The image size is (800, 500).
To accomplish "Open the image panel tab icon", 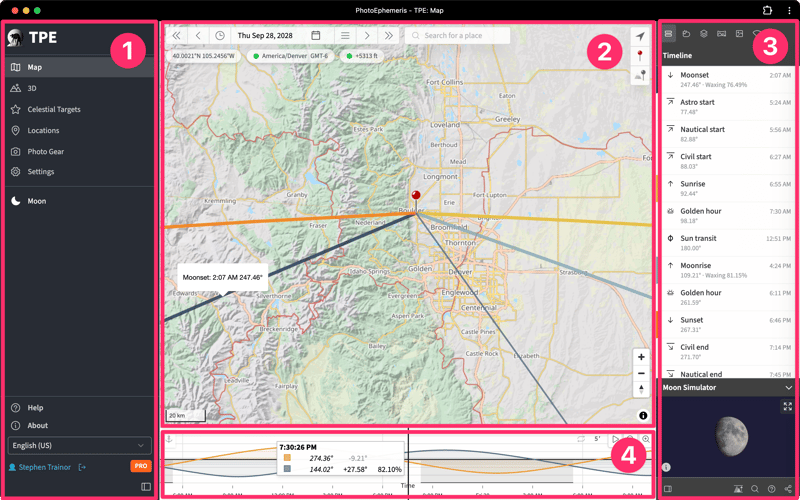I will 739,34.
